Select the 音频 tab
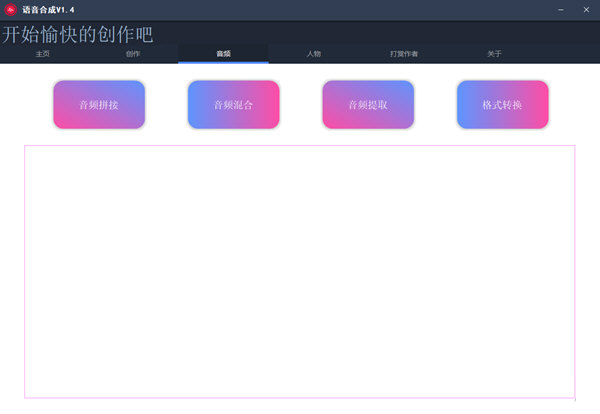 point(223,54)
